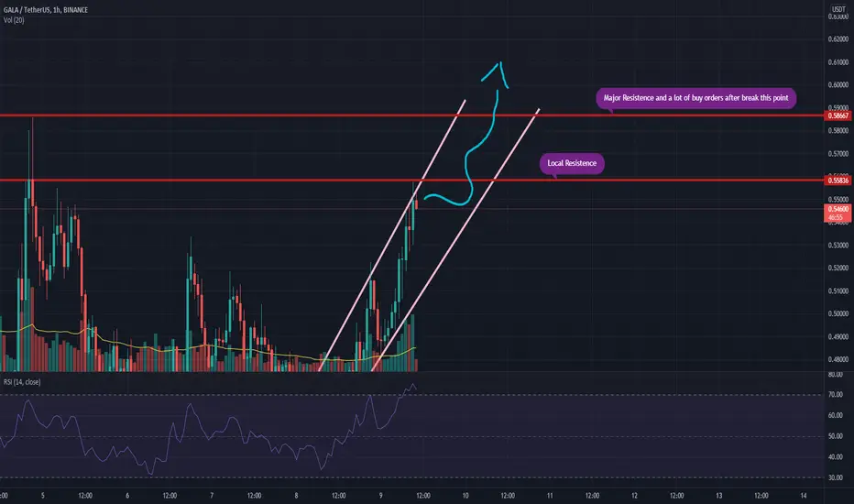Click the 0.53000 price axis label
854x504 pixels.
coord(838,246)
